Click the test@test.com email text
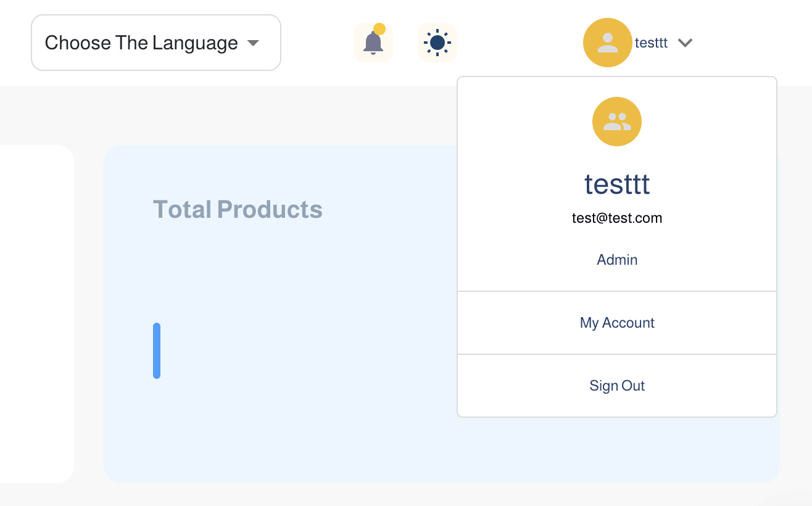The height and width of the screenshot is (506, 812). pyautogui.click(x=617, y=218)
